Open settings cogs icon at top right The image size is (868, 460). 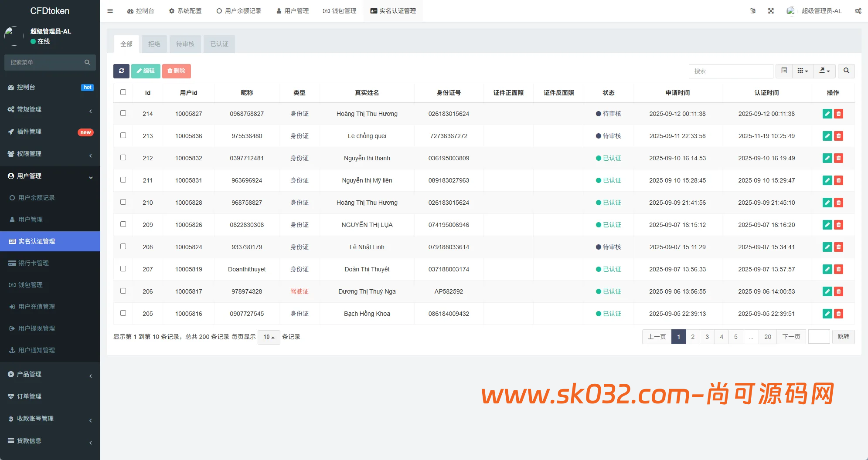click(858, 11)
